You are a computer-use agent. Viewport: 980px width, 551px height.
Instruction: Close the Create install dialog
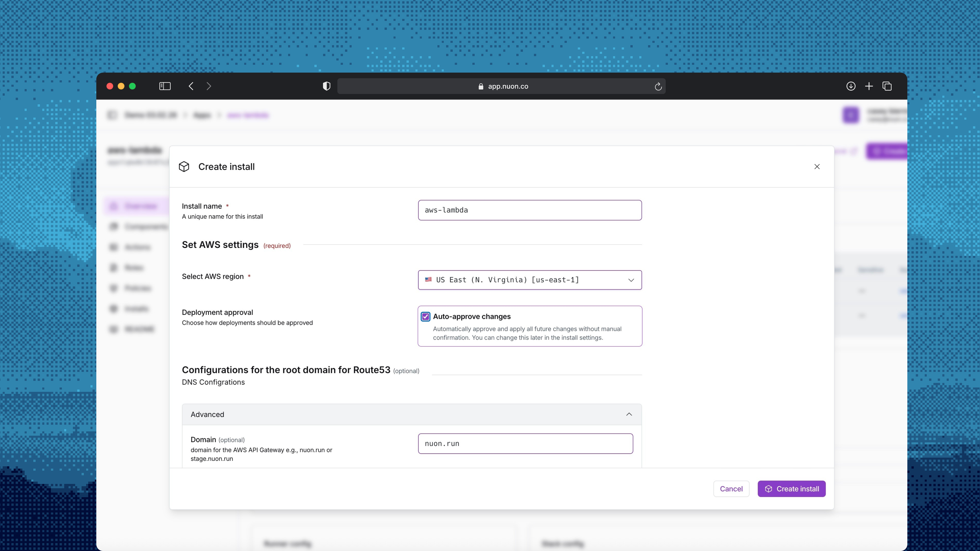click(x=817, y=167)
